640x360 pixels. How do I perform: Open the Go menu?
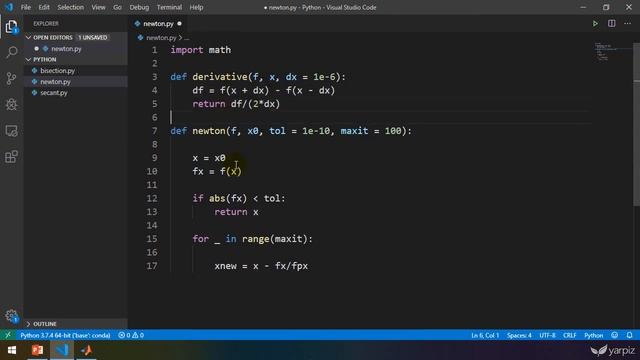(117, 7)
